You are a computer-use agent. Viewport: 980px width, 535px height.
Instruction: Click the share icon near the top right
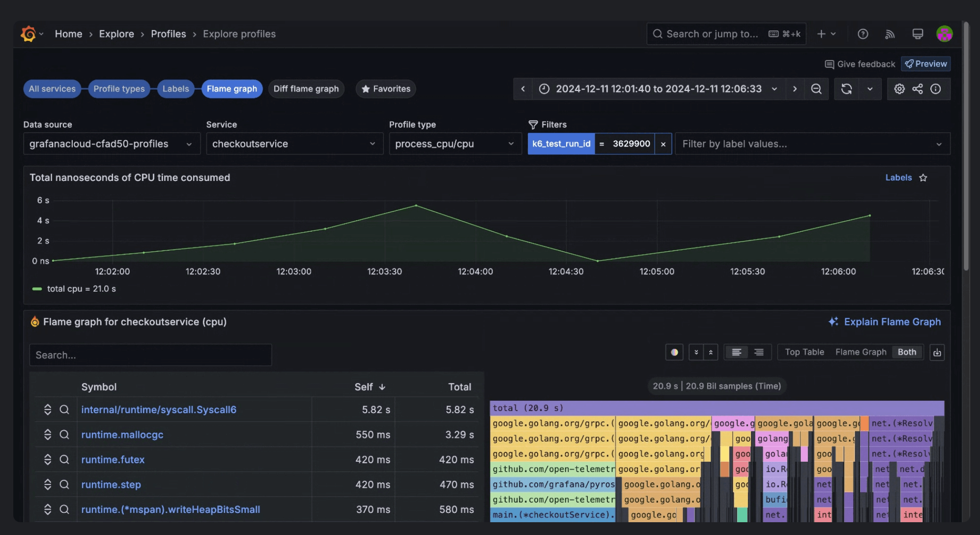[918, 89]
